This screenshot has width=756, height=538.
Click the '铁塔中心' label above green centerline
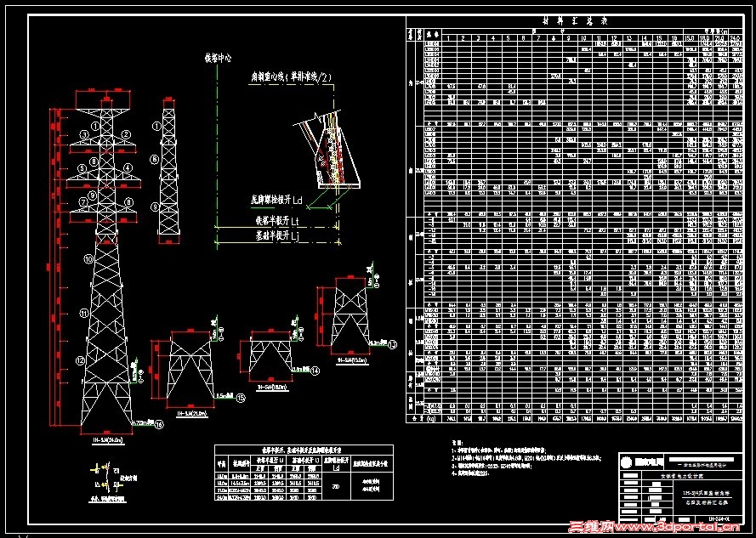[x=219, y=59]
